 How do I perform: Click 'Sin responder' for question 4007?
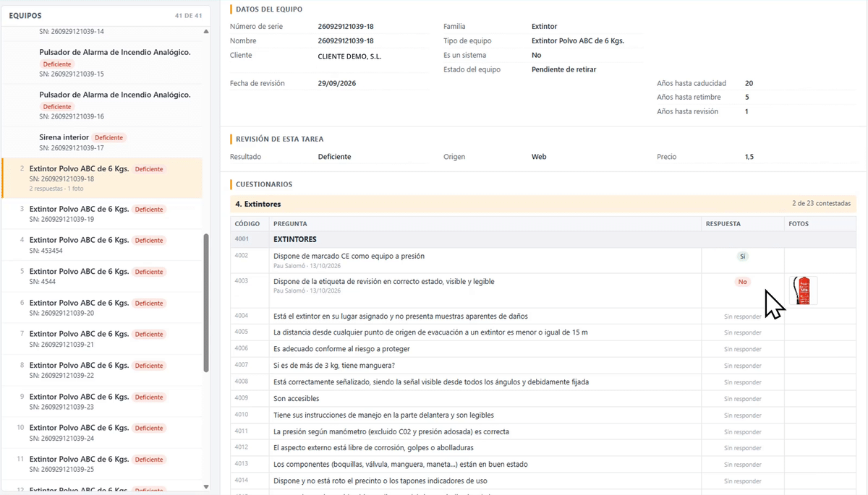coord(743,366)
